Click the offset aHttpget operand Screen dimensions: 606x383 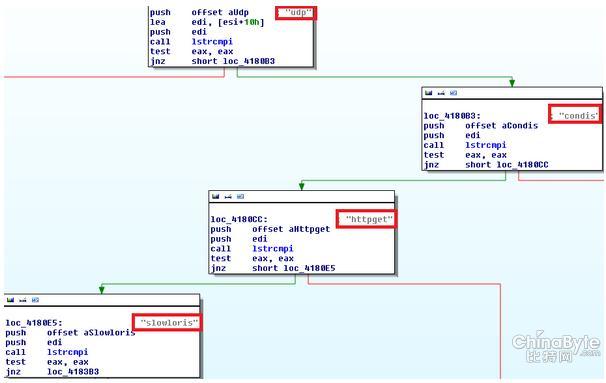291,229
